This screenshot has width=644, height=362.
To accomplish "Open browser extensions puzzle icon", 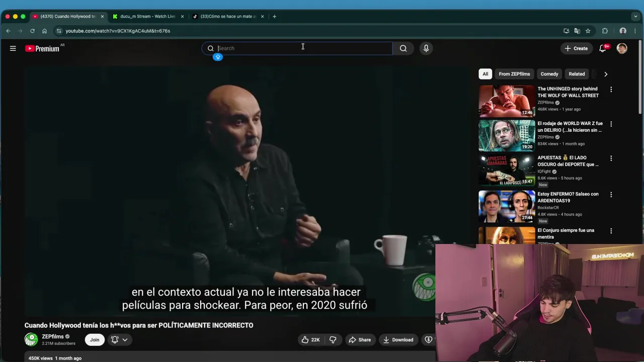I will point(605,31).
